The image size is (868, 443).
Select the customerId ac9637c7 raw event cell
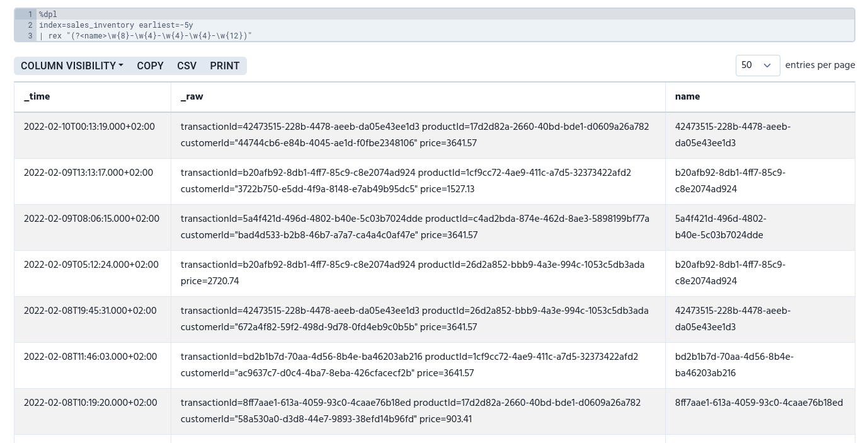pyautogui.click(x=409, y=365)
